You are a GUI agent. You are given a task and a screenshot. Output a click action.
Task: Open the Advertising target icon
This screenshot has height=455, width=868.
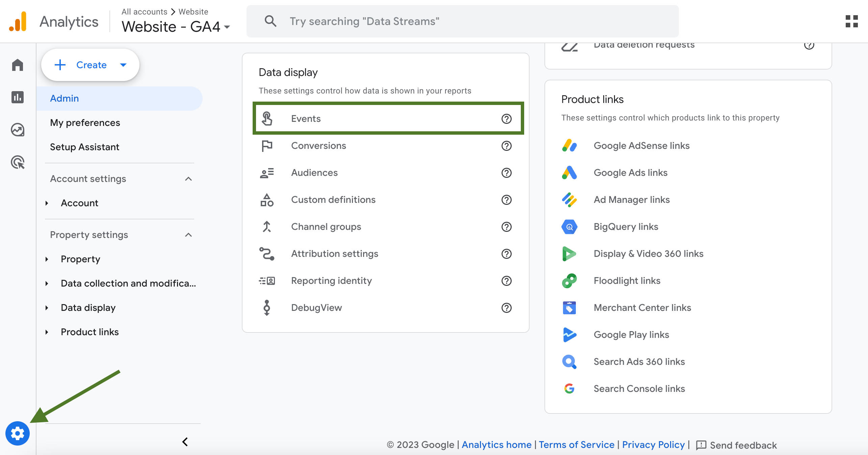coord(18,162)
